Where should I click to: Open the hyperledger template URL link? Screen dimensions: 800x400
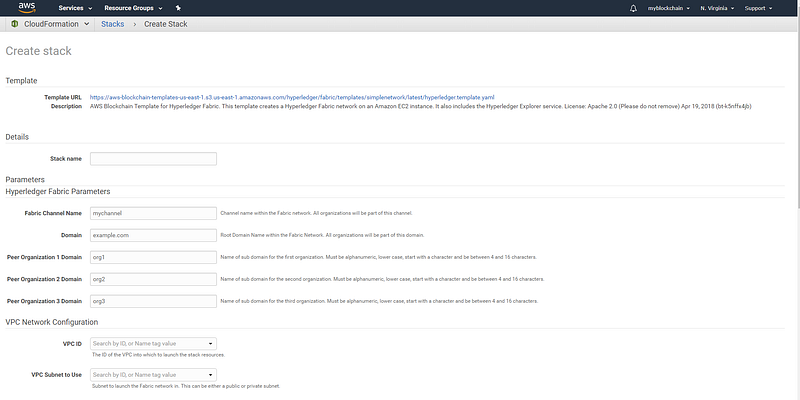click(x=292, y=97)
